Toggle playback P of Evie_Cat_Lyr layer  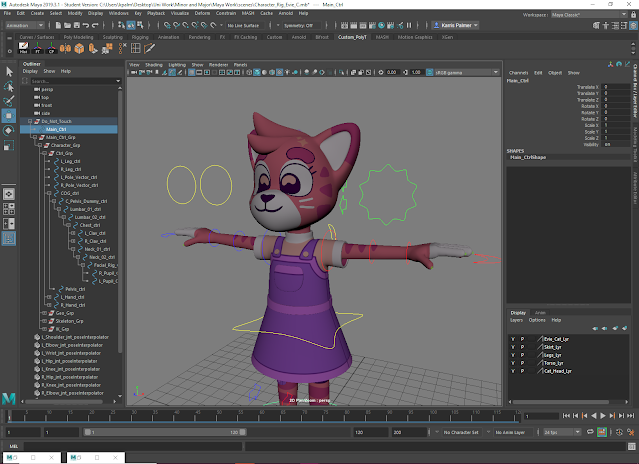[x=522, y=339]
